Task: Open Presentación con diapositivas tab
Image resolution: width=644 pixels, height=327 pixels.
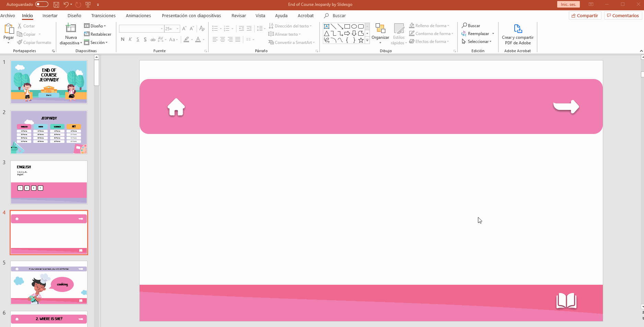Action: [x=191, y=15]
